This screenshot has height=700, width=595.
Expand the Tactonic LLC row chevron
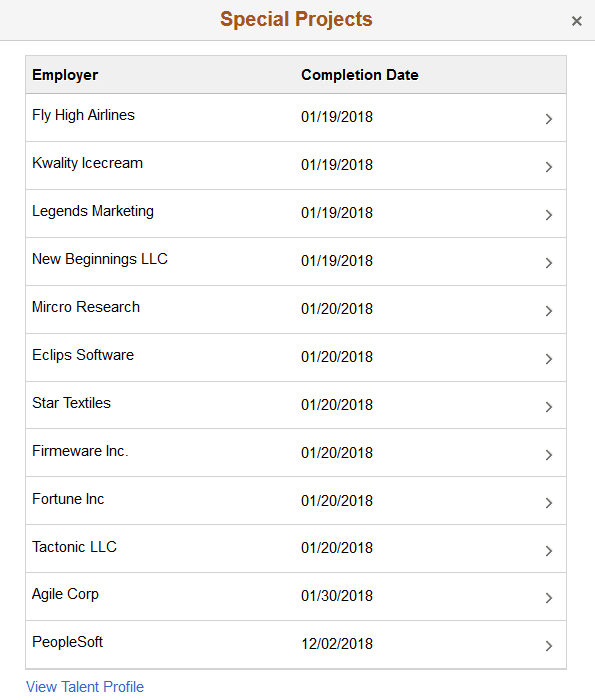[x=549, y=550]
